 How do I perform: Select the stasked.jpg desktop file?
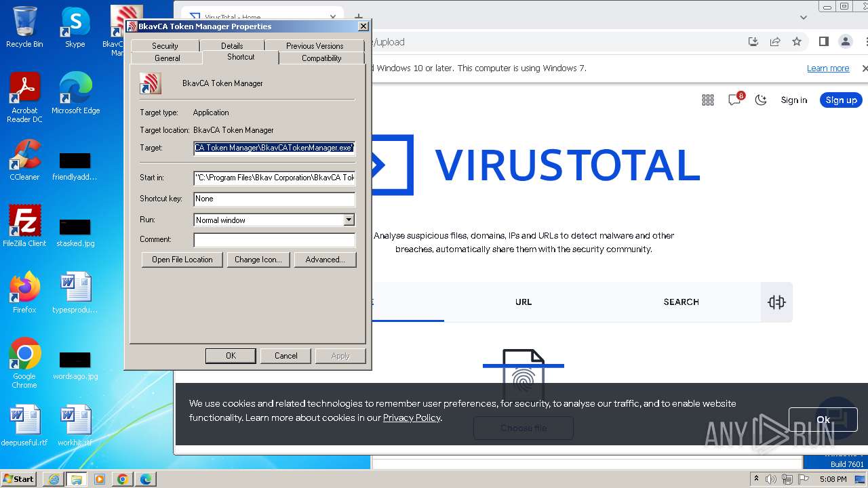click(75, 231)
